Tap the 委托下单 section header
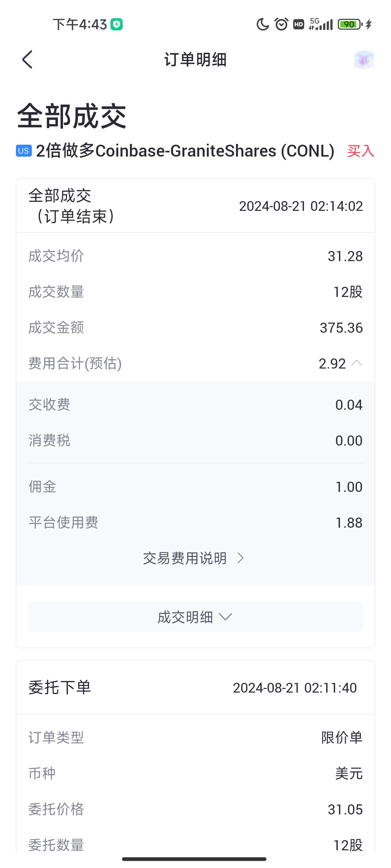This screenshot has height=868, width=391. click(x=195, y=688)
